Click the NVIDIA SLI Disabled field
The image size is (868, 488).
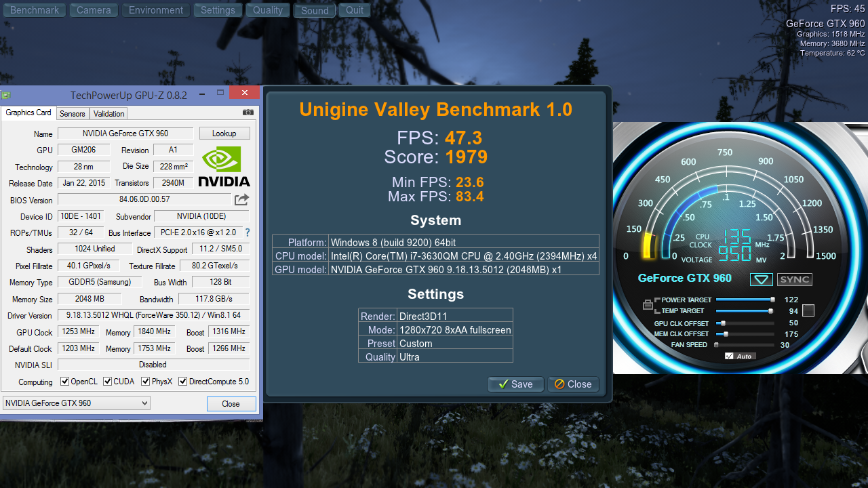(x=153, y=365)
